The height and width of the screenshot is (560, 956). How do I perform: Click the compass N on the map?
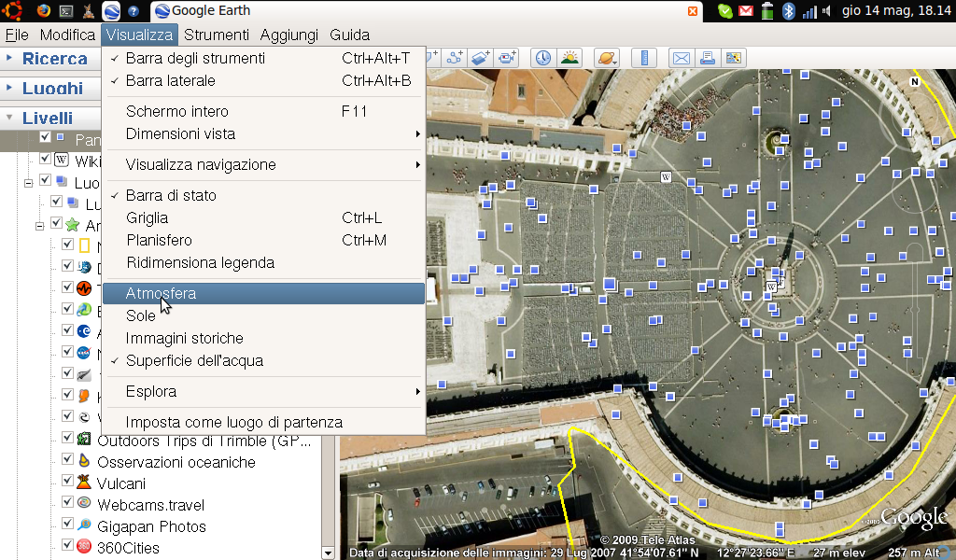coord(915,81)
